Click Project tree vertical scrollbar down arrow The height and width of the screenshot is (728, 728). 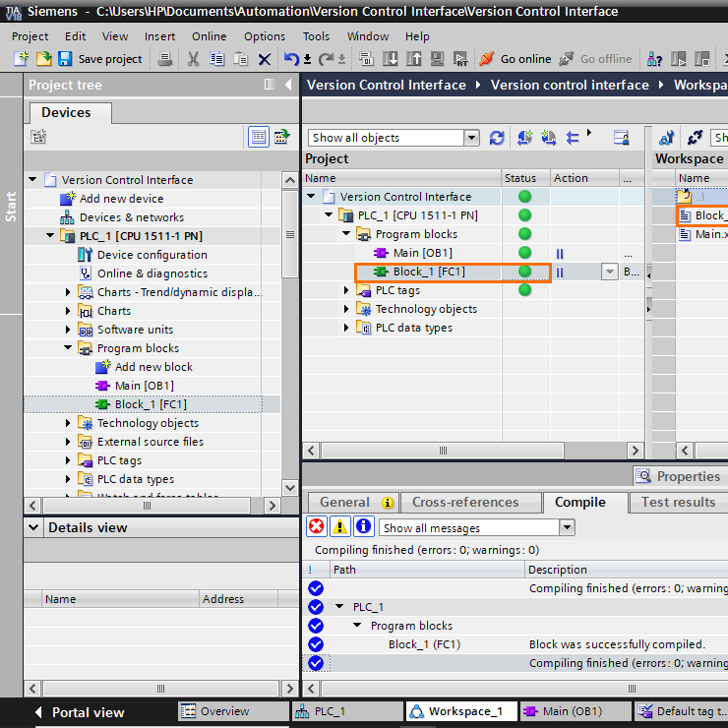click(290, 488)
